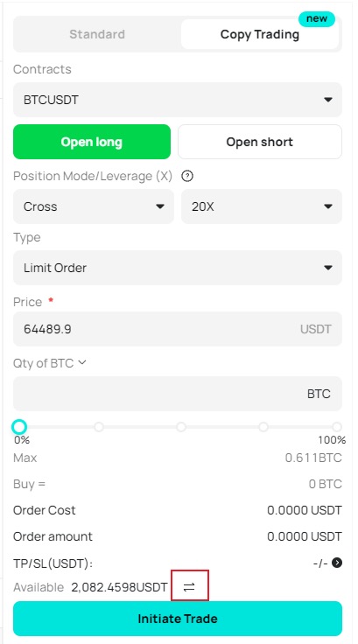Select the Open long option
The width and height of the screenshot is (358, 644).
[92, 142]
